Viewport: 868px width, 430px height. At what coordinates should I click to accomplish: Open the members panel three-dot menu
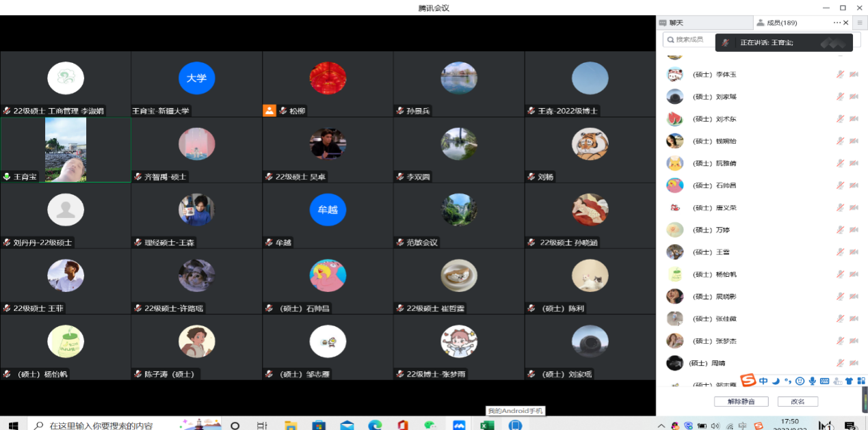[x=837, y=23]
